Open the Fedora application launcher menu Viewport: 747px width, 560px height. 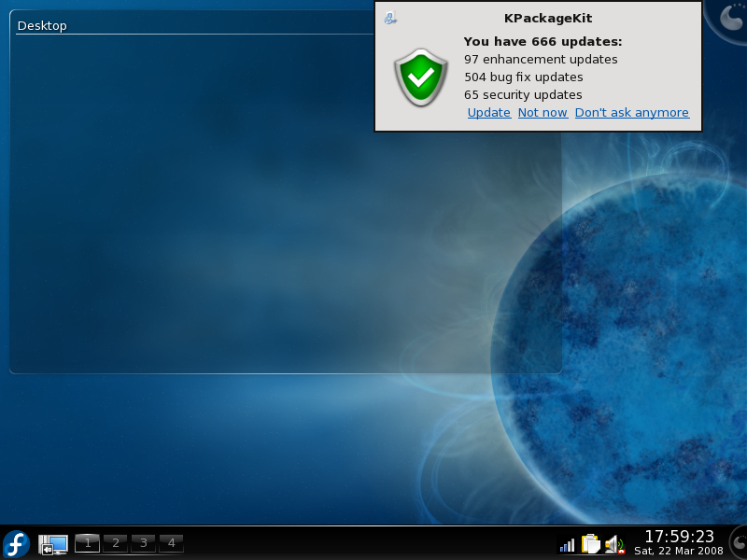pyautogui.click(x=16, y=543)
